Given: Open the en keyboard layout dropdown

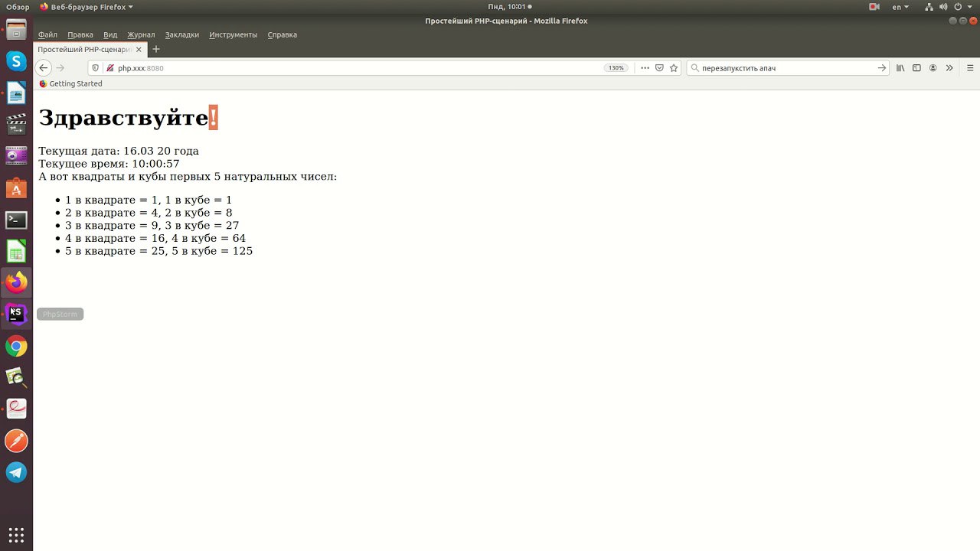Looking at the screenshot, I should (900, 7).
